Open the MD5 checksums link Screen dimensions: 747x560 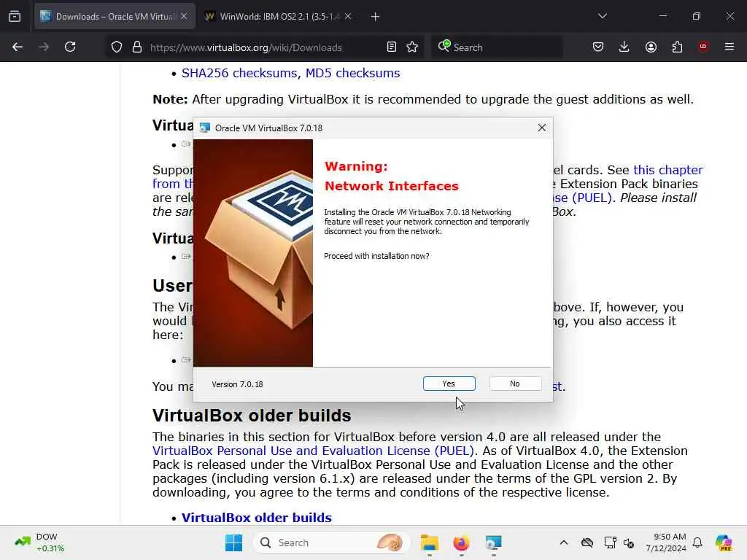pyautogui.click(x=352, y=74)
